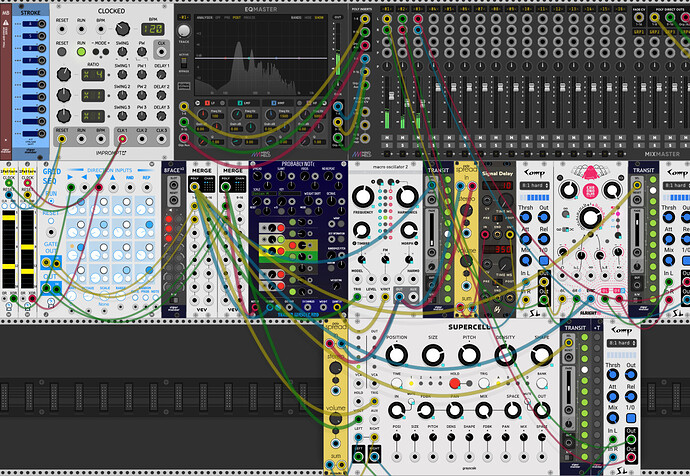Adjust the PW 2 knob on Clocked
The image size is (690, 476).
click(142, 95)
